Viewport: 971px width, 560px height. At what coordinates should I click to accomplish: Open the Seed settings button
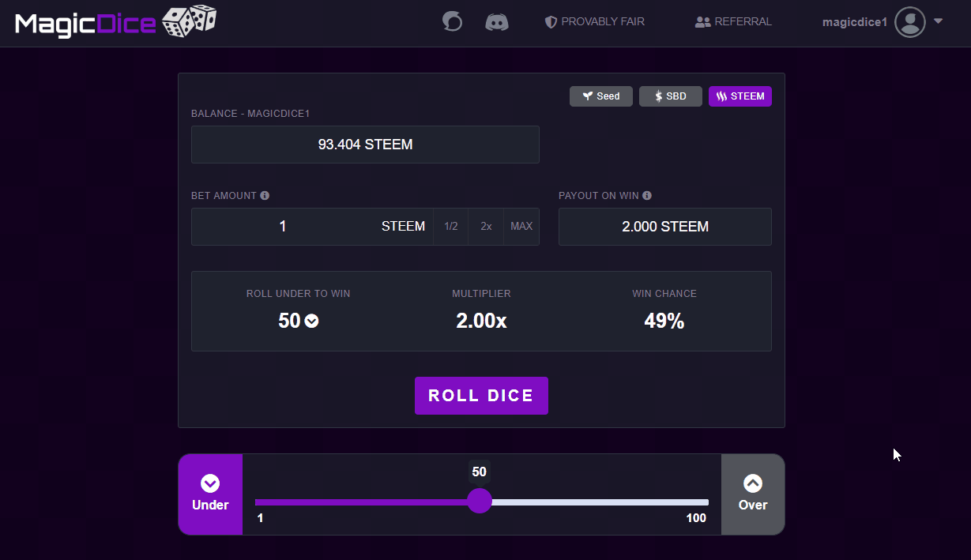pyautogui.click(x=601, y=96)
